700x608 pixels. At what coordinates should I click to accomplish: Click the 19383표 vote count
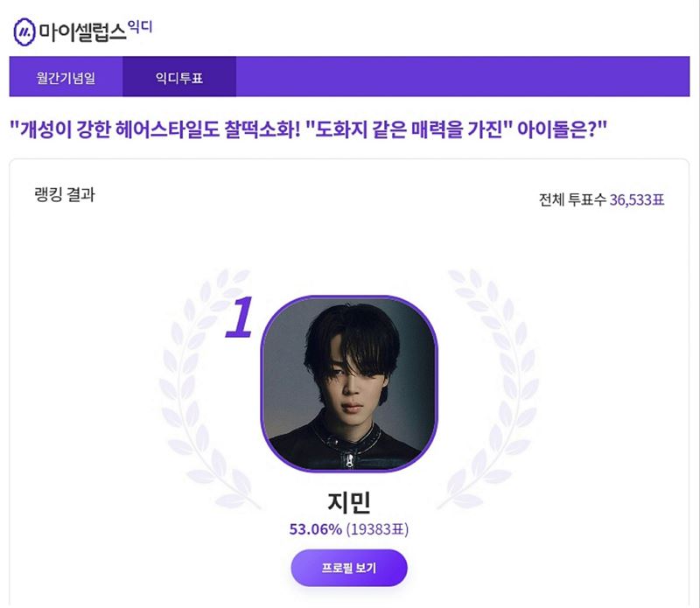(x=377, y=529)
